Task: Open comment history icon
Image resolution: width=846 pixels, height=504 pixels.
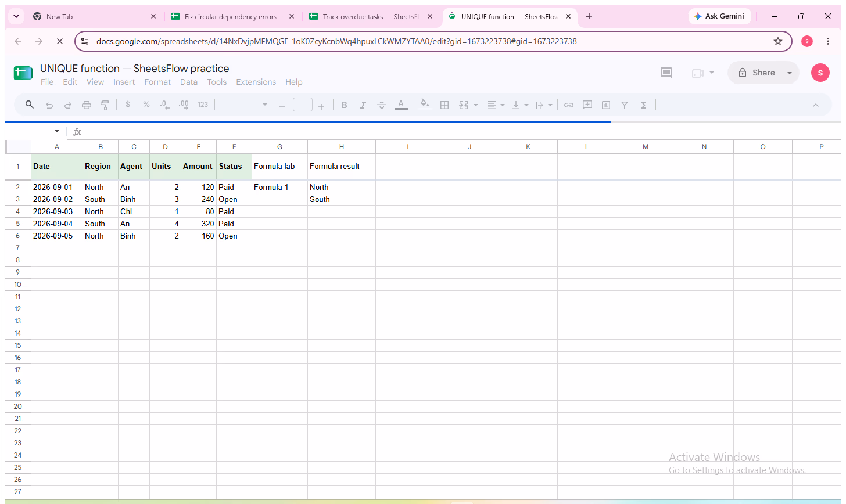Action: point(666,73)
